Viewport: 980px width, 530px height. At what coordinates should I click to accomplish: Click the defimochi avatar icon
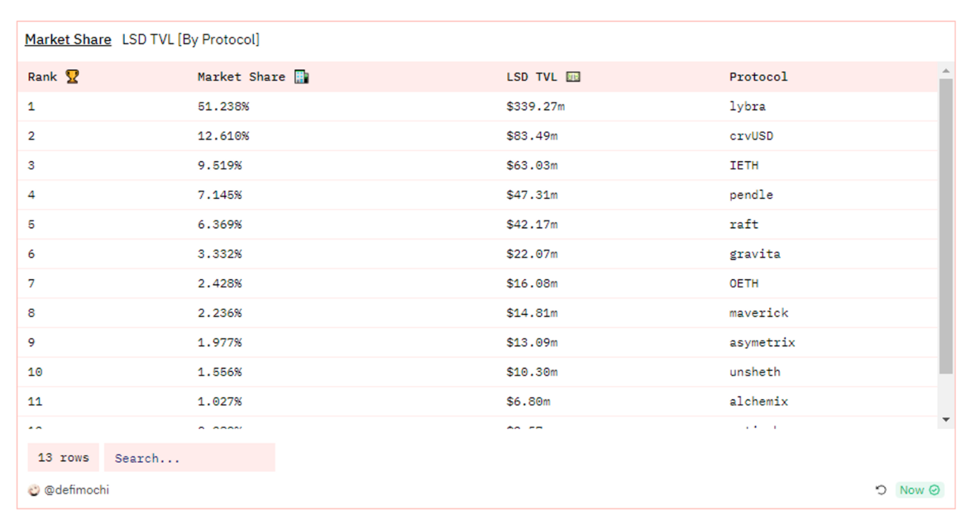(x=34, y=490)
